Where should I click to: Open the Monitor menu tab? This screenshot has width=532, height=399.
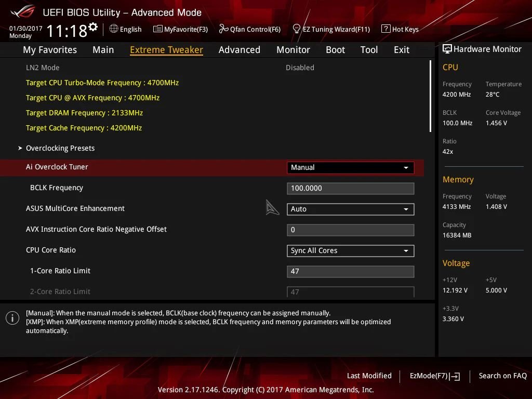point(293,49)
